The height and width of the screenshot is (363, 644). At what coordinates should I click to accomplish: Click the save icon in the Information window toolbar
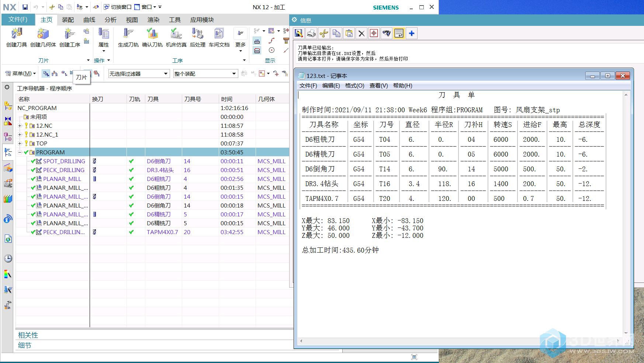pyautogui.click(x=299, y=34)
